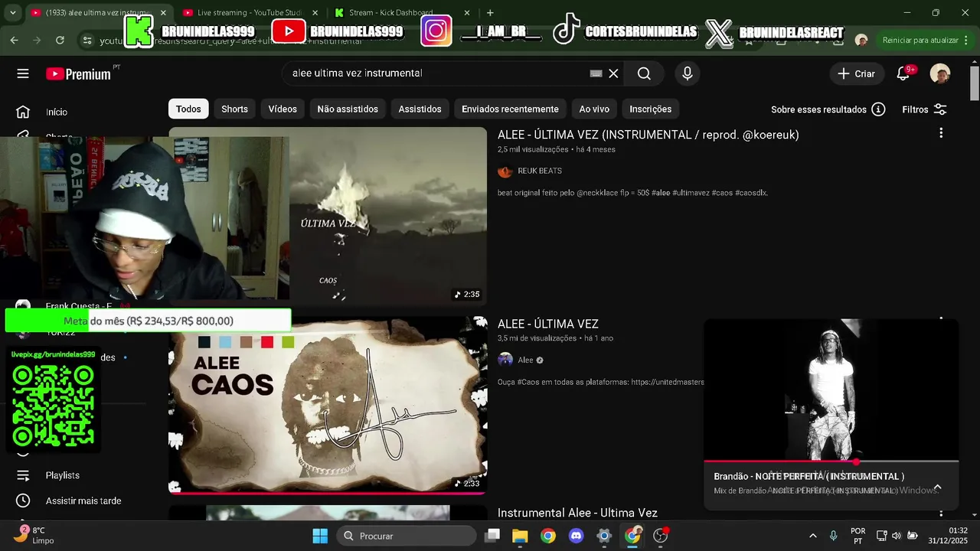Open OBS Studio from the taskbar
The height and width of the screenshot is (551, 980).
click(x=661, y=536)
